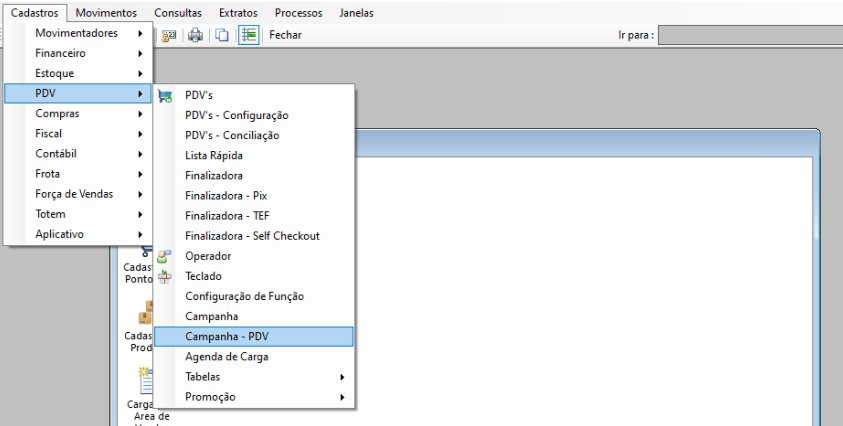
Task: Open the Movimentos menu
Action: click(x=106, y=13)
